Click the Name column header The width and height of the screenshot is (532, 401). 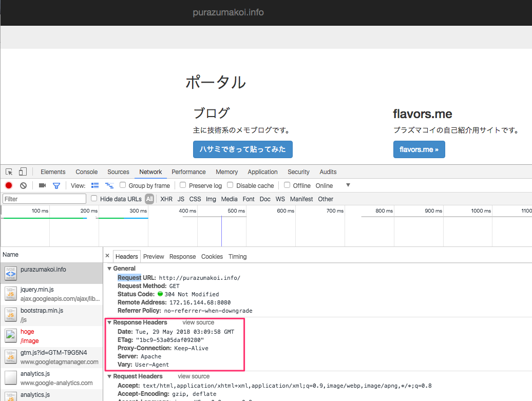pos(51,255)
